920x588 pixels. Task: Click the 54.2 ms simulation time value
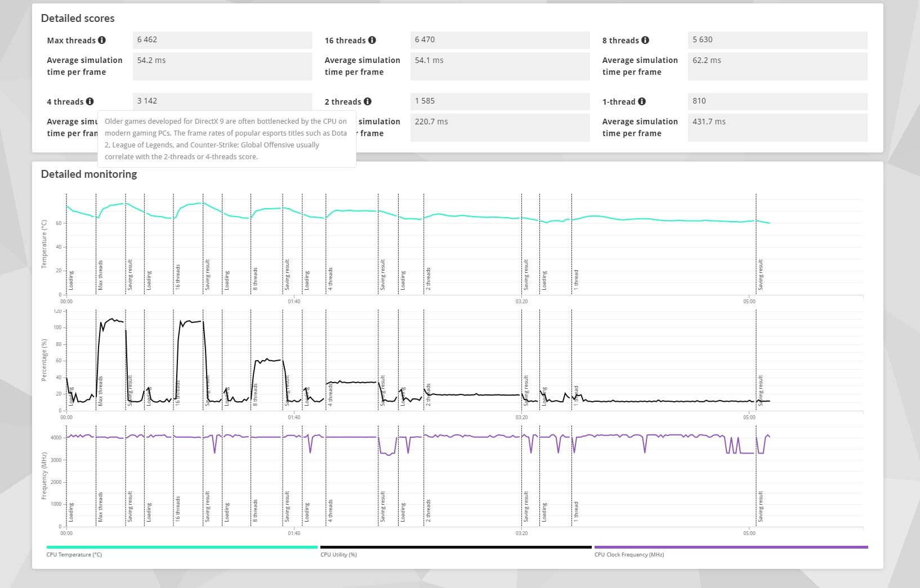(222, 66)
